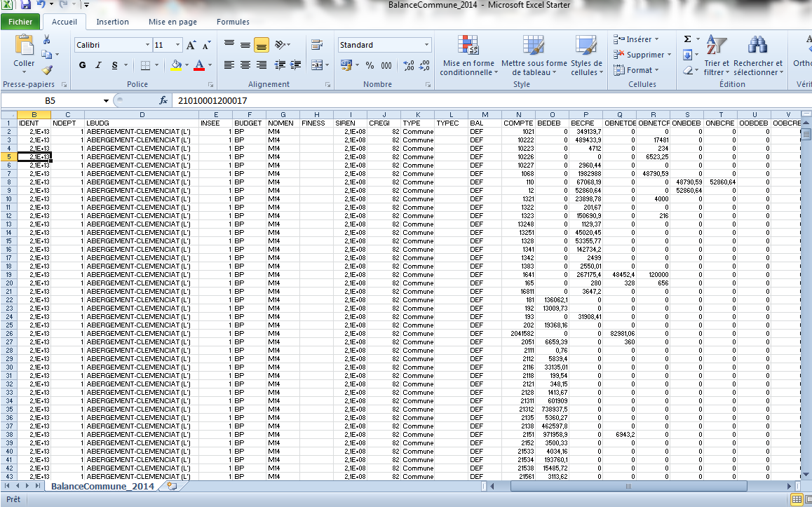Apply the borders icon
The height and width of the screenshot is (507, 812).
click(145, 65)
